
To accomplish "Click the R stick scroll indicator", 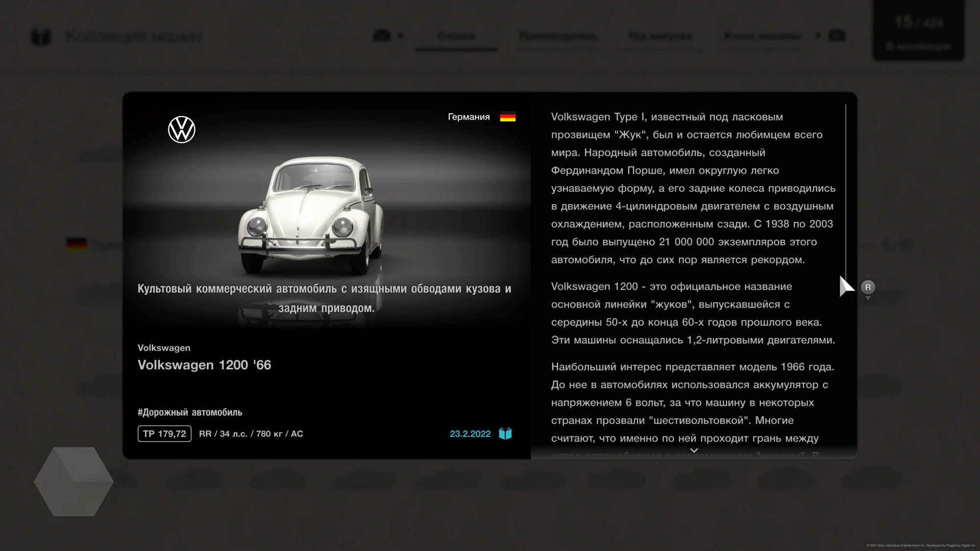I will point(868,287).
